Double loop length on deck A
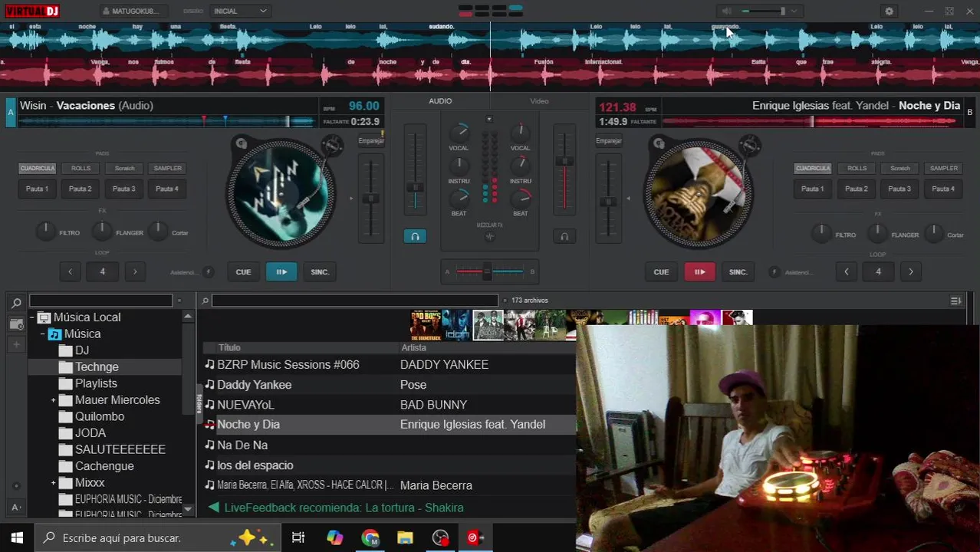This screenshot has width=980, height=552. tap(135, 271)
